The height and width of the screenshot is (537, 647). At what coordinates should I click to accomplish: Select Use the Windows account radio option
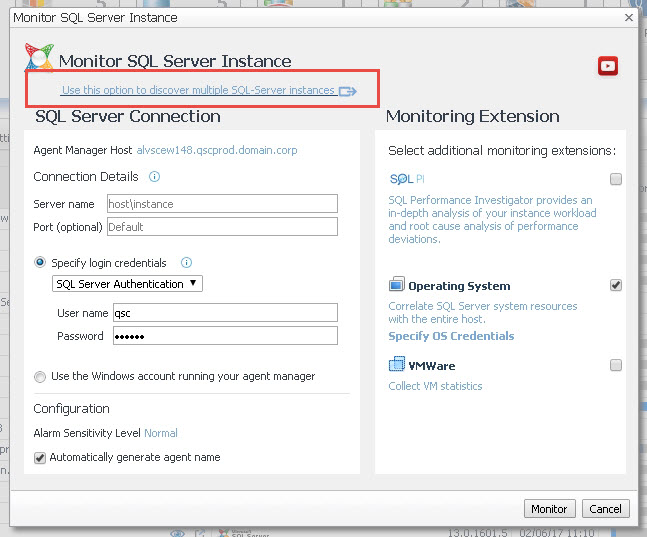pyautogui.click(x=40, y=377)
